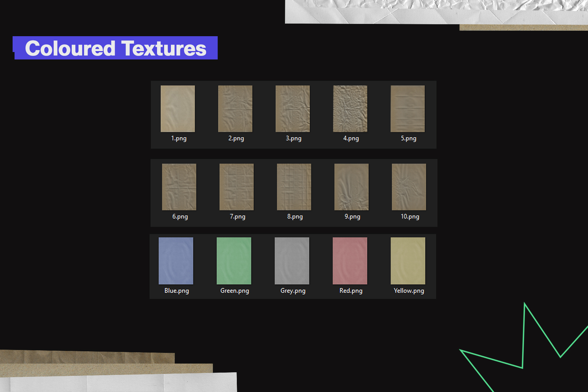Image resolution: width=588 pixels, height=392 pixels.
Task: Pick the 5.png folded texture thumbnail
Action: coord(407,109)
